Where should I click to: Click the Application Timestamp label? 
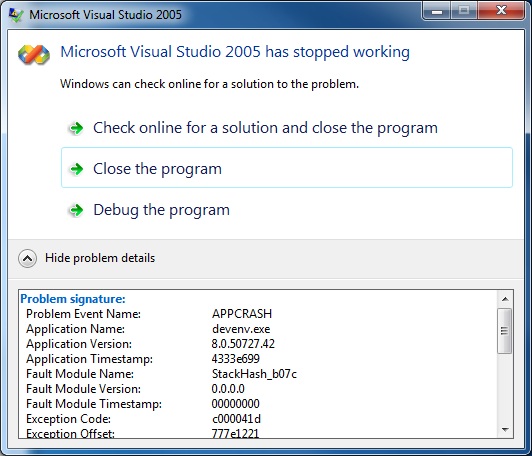[x=90, y=359]
